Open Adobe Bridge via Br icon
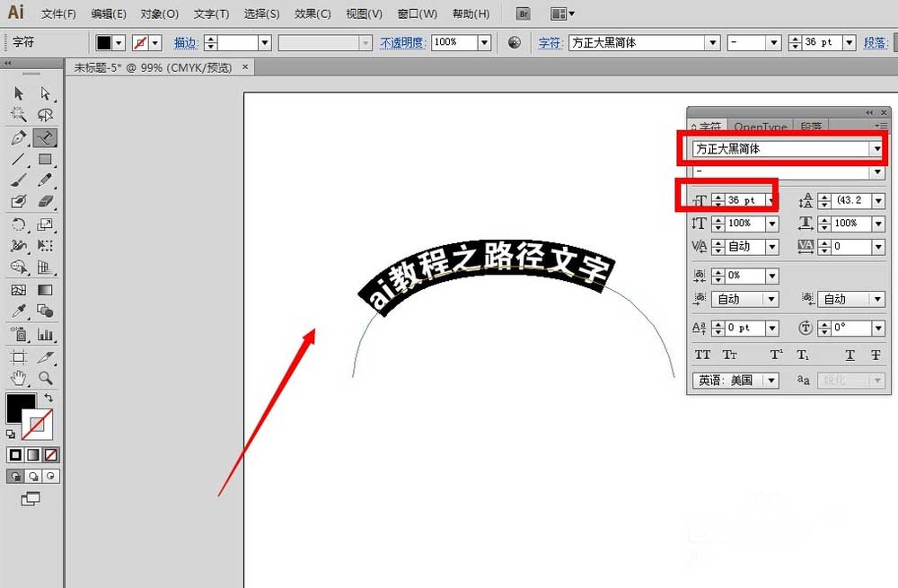 523,13
